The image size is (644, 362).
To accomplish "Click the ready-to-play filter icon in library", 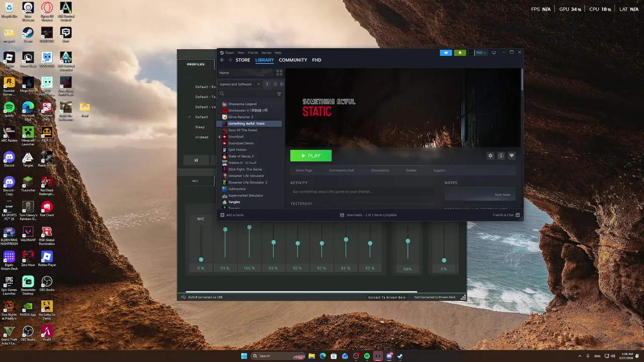I will point(281,84).
